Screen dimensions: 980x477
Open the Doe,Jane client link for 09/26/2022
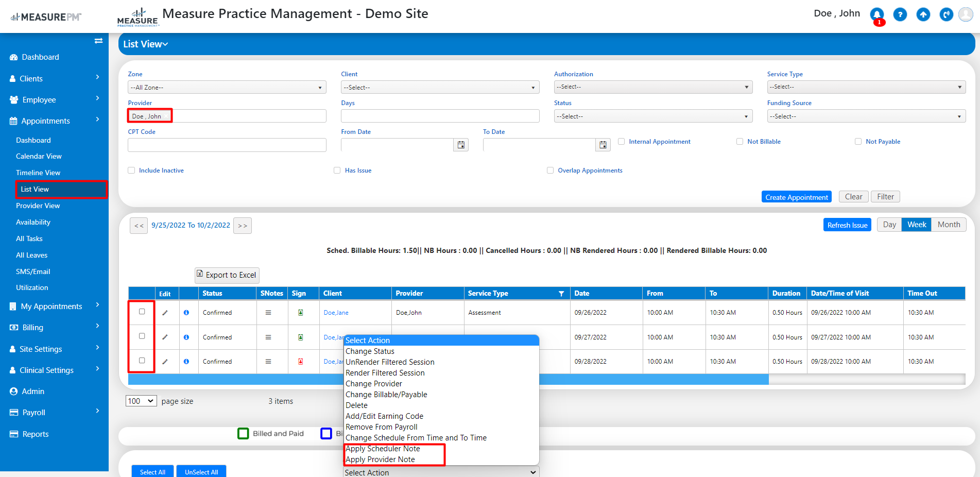(336, 313)
